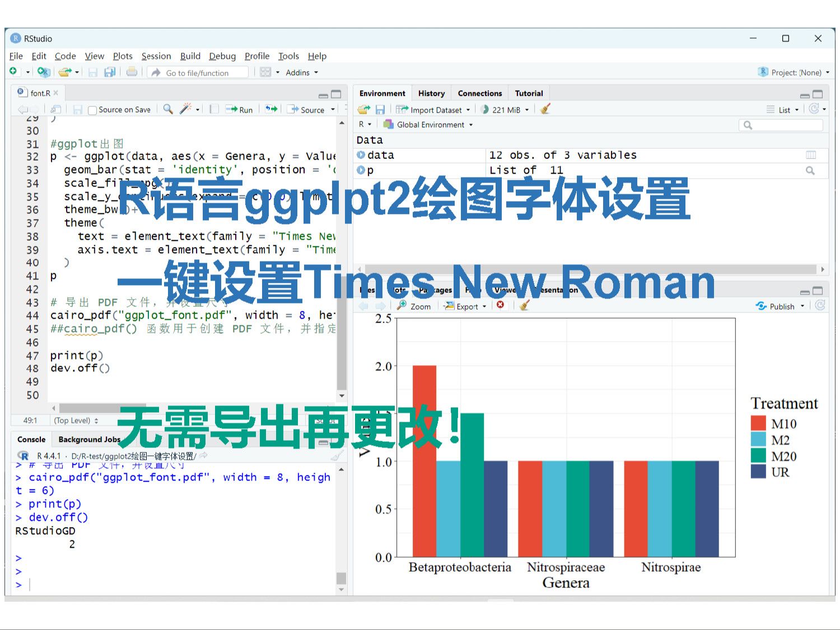Enable the Source on Save checkbox

click(92, 109)
